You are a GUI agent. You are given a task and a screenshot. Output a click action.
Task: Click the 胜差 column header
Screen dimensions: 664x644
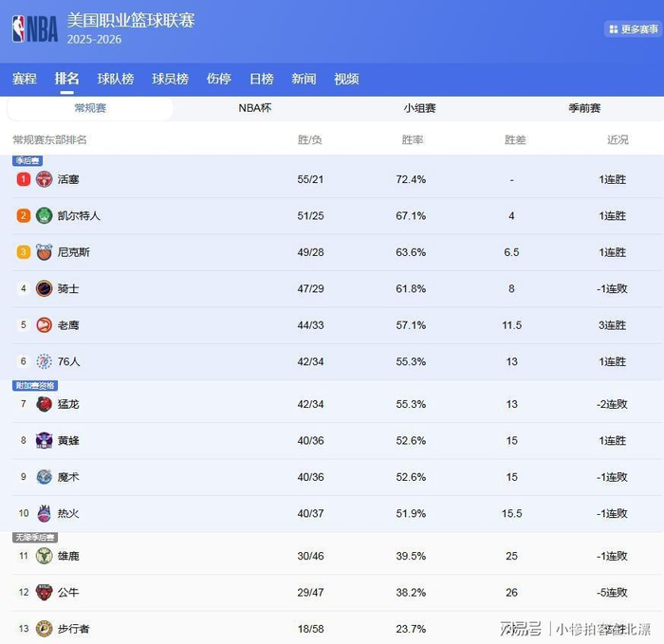(515, 139)
